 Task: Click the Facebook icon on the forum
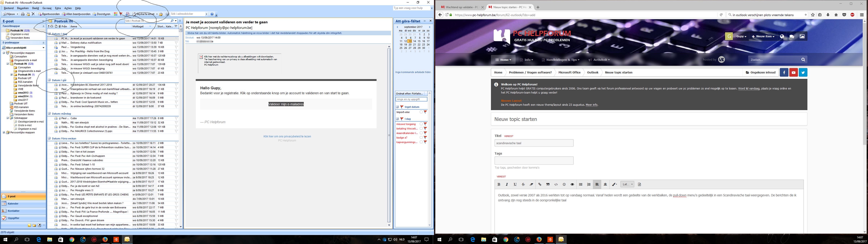[x=784, y=72]
